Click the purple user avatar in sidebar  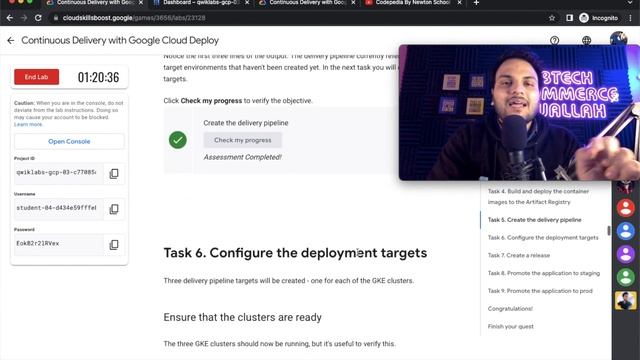625,254
